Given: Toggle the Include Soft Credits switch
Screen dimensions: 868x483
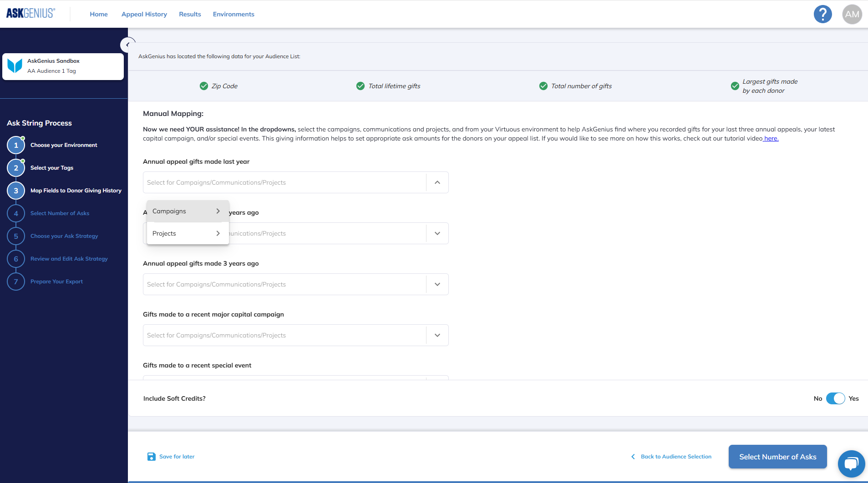Looking at the screenshot, I should click(835, 398).
